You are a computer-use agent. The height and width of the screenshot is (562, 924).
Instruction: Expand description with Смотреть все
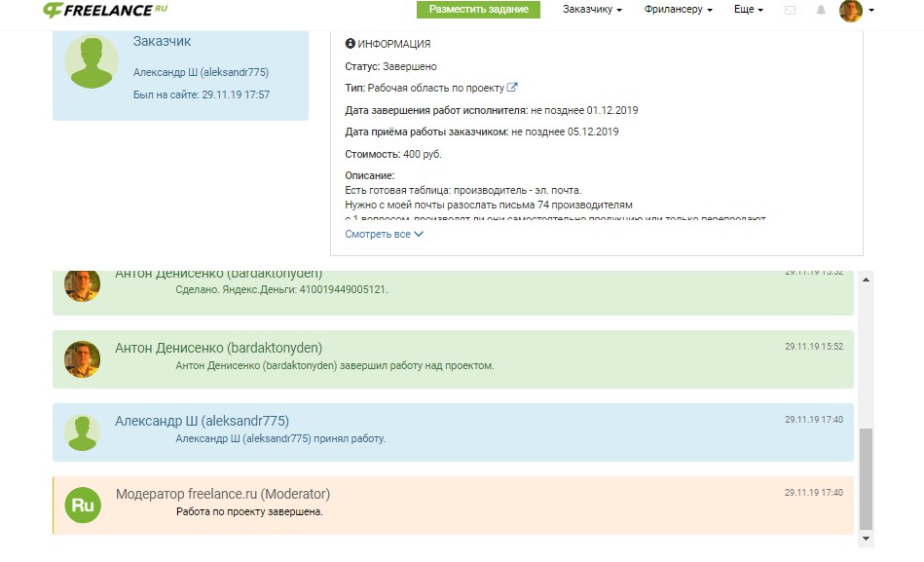(384, 234)
